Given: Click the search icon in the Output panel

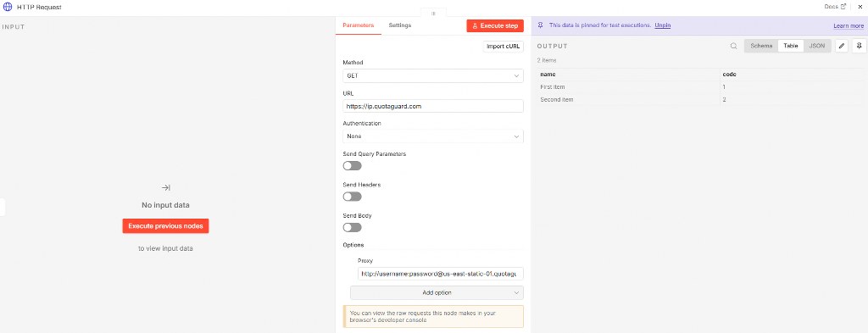Looking at the screenshot, I should click(733, 46).
